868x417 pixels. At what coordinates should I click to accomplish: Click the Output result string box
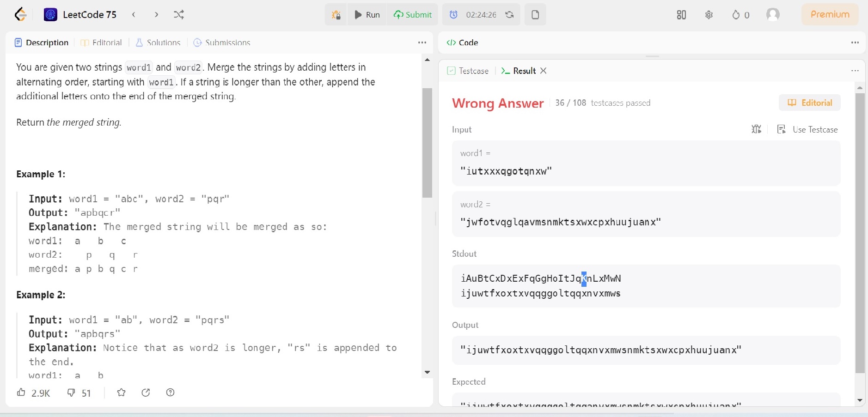pos(646,350)
